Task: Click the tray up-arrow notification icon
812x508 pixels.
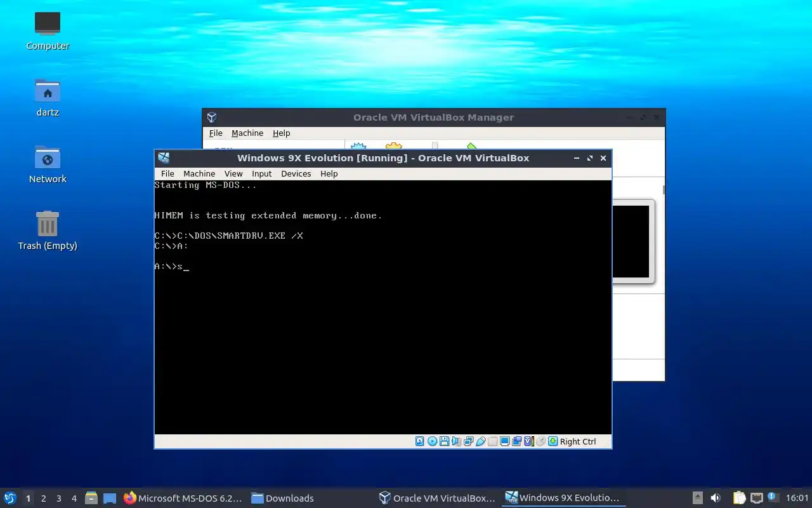Action: (697, 498)
